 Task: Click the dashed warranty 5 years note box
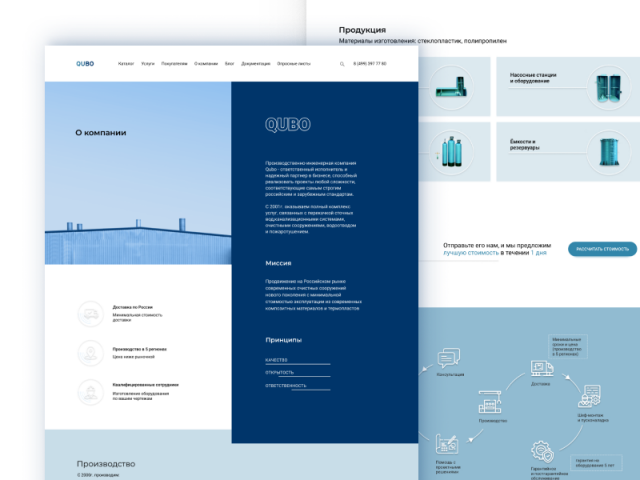pos(596,463)
